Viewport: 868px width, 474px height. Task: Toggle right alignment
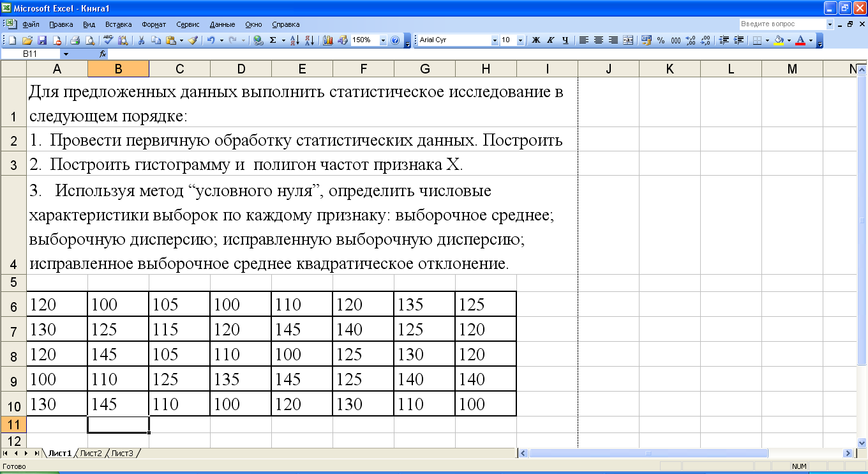(613, 40)
